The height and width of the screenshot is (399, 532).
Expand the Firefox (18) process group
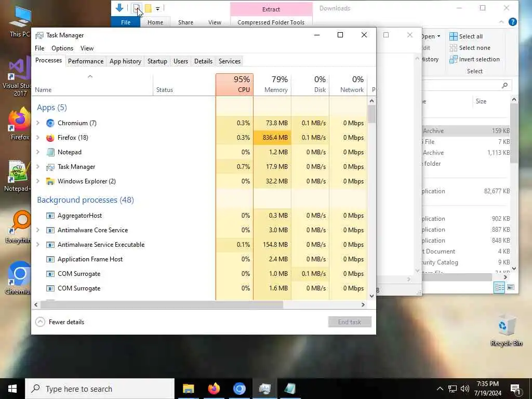coord(38,138)
